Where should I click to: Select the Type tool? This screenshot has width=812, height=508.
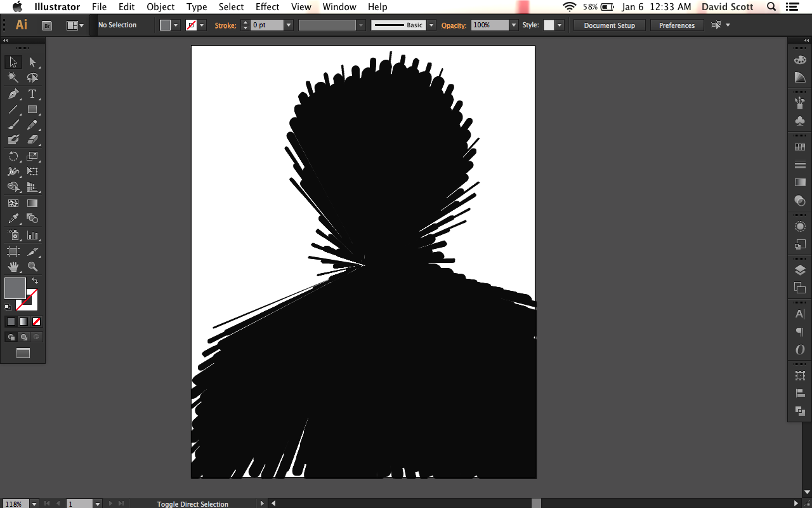(32, 94)
